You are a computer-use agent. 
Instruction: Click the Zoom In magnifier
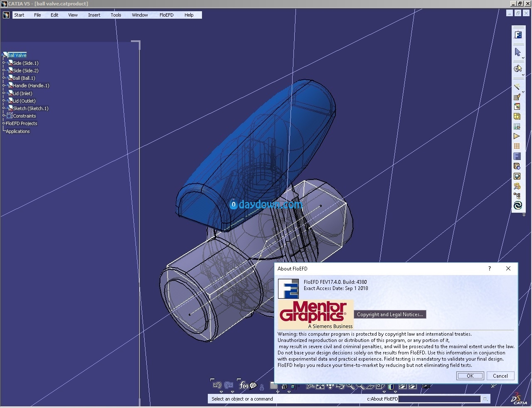pyautogui.click(x=351, y=386)
